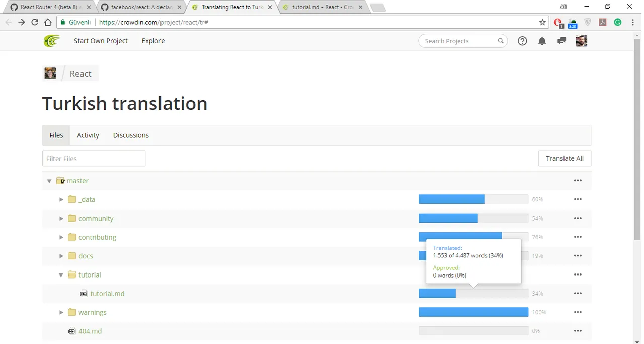Open the notifications bell icon

(542, 41)
